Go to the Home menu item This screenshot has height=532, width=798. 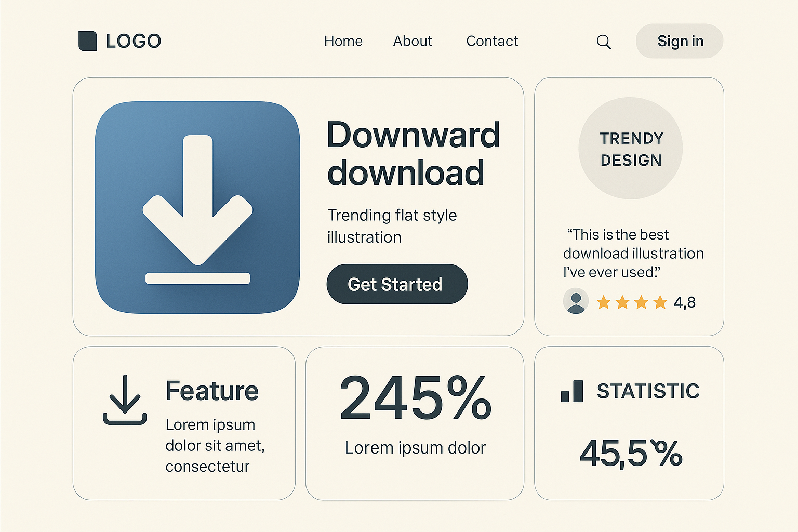(x=343, y=41)
